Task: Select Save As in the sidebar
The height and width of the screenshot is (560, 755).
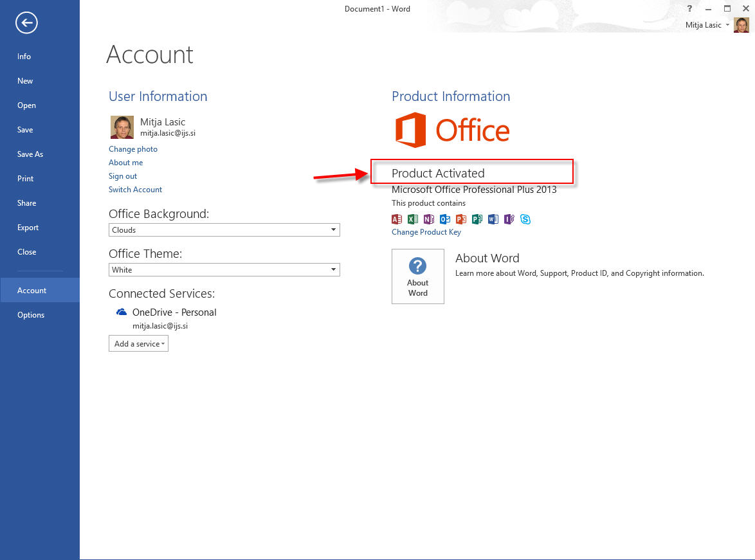Action: (30, 154)
